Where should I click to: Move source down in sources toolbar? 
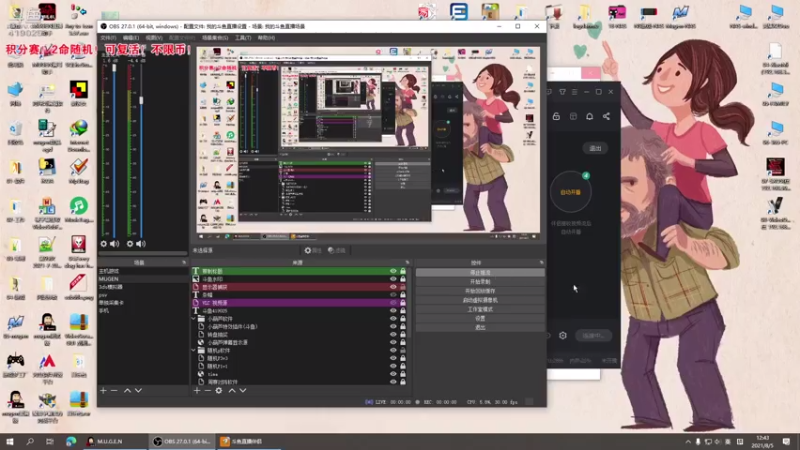coord(243,390)
